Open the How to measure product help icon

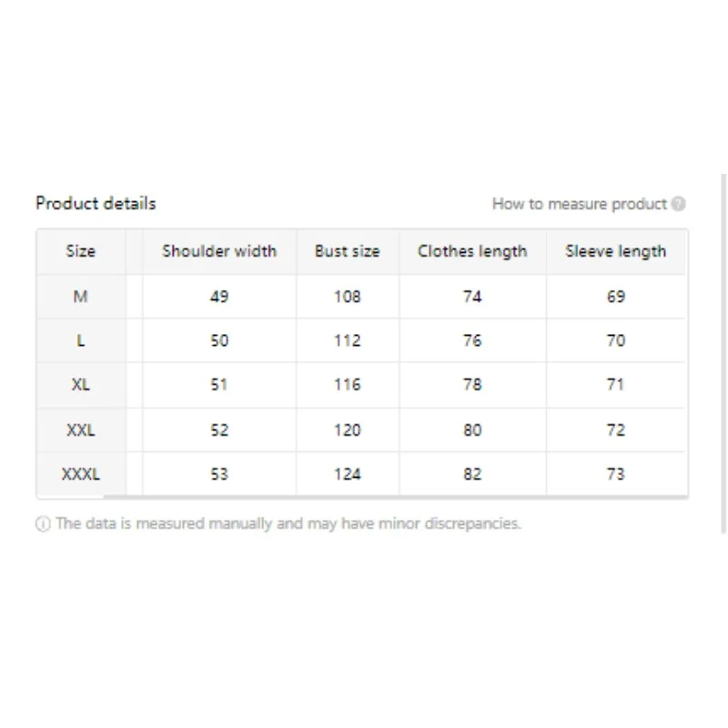(677, 204)
